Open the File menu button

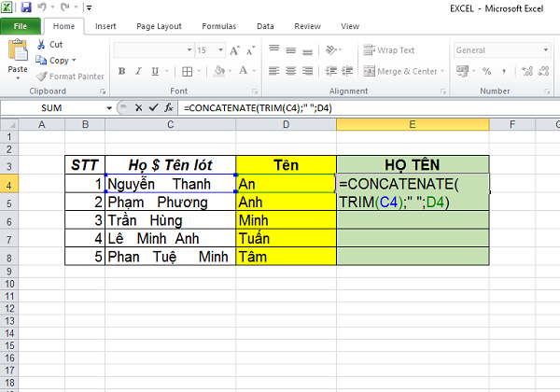(x=20, y=26)
